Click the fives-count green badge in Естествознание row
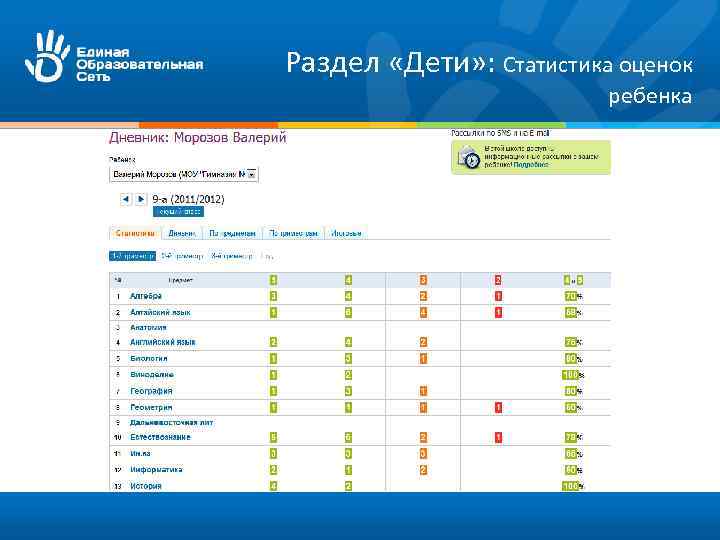Screen dimensions: 720x540 click(273, 437)
